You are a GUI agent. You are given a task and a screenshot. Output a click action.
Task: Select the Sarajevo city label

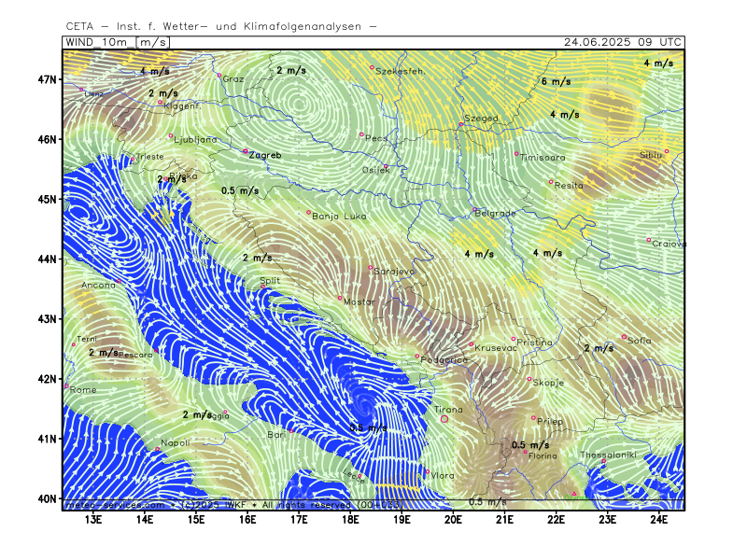pyautogui.click(x=394, y=272)
